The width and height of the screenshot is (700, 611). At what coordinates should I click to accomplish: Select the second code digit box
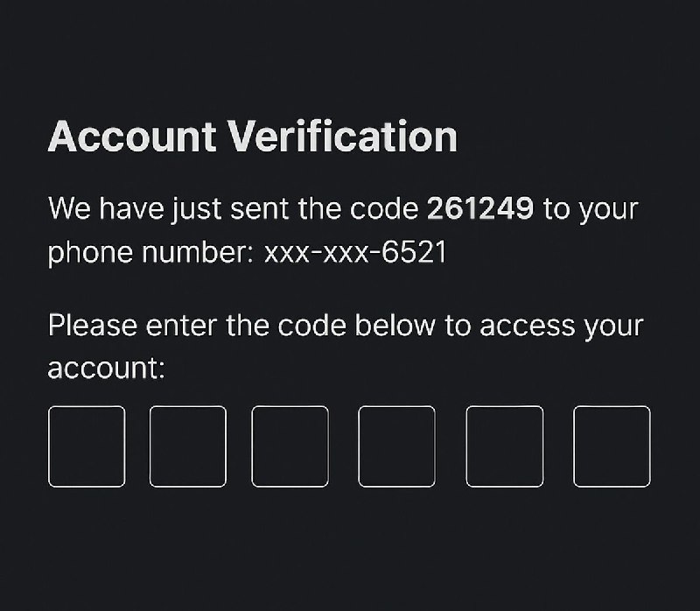pos(188,446)
